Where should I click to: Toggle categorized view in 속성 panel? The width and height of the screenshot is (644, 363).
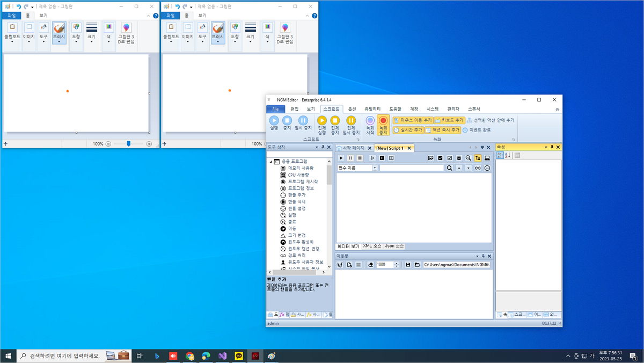[x=500, y=155]
